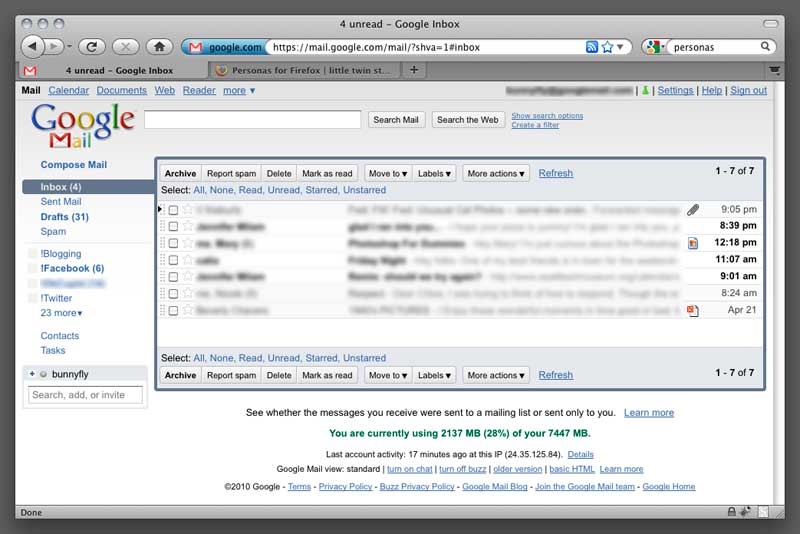The image size is (800, 534).
Task: Open the top 'Labels' dropdown
Action: click(434, 173)
